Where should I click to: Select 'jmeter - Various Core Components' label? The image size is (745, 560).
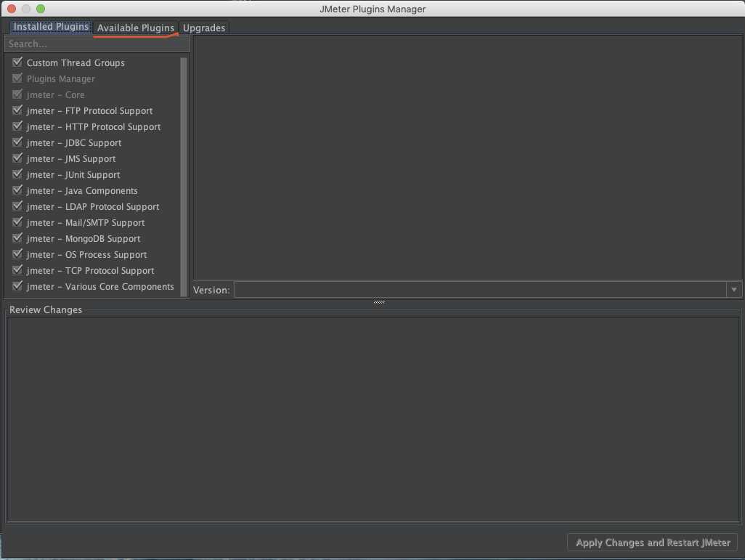point(100,287)
